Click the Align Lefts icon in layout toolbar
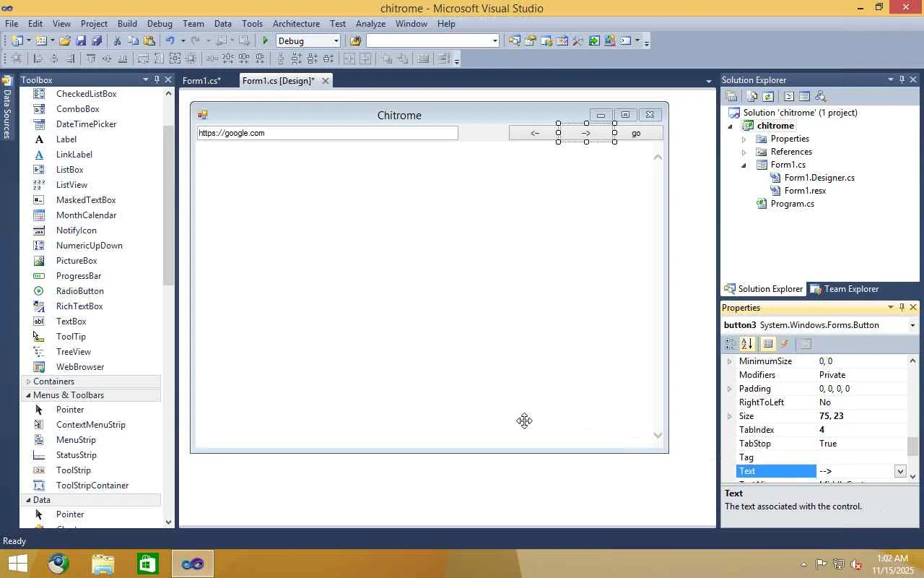 pyautogui.click(x=38, y=59)
